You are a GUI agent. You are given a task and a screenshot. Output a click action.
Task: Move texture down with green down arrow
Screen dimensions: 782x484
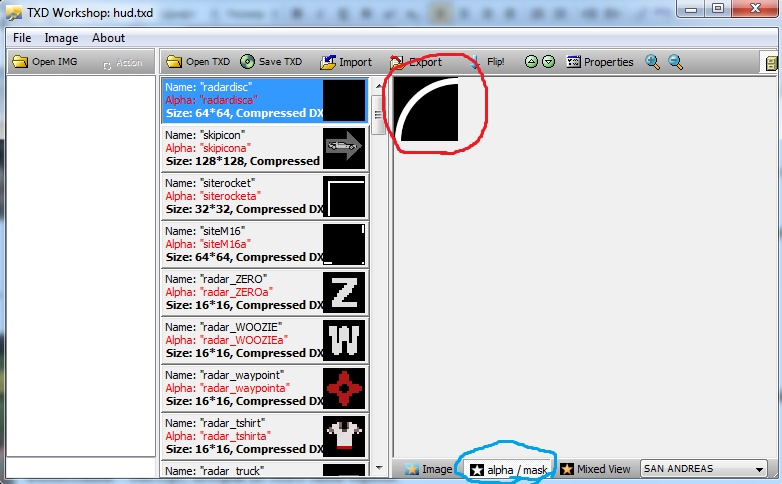click(548, 62)
